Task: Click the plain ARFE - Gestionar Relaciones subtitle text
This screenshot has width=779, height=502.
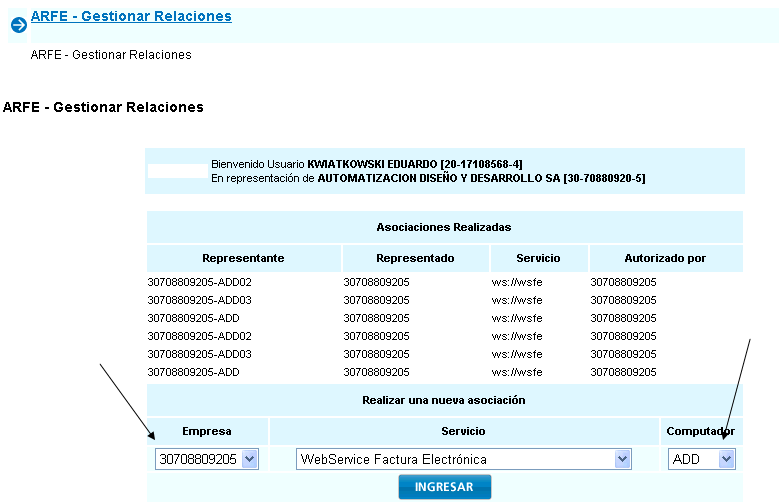Action: click(x=111, y=55)
